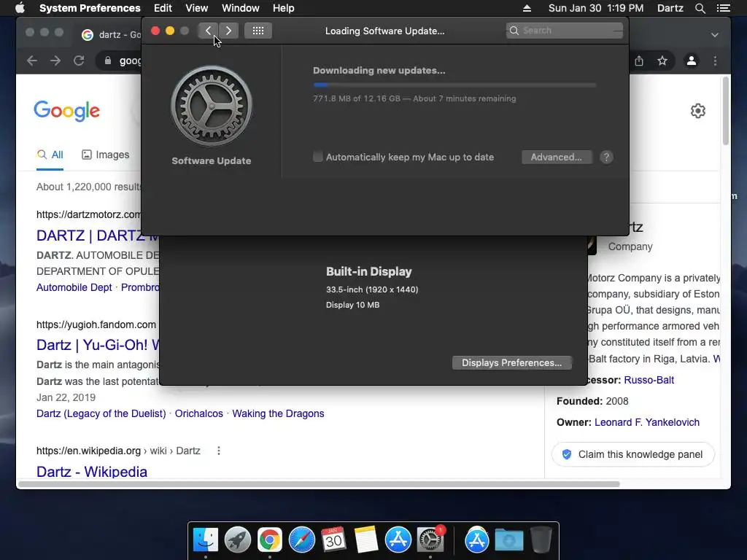Open Dartz (Legacy of the Duelist) link
The image size is (747, 560).
tap(101, 413)
